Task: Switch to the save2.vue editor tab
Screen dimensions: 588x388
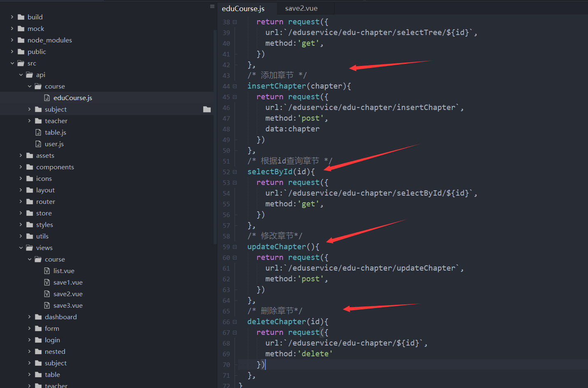Action: tap(301, 8)
